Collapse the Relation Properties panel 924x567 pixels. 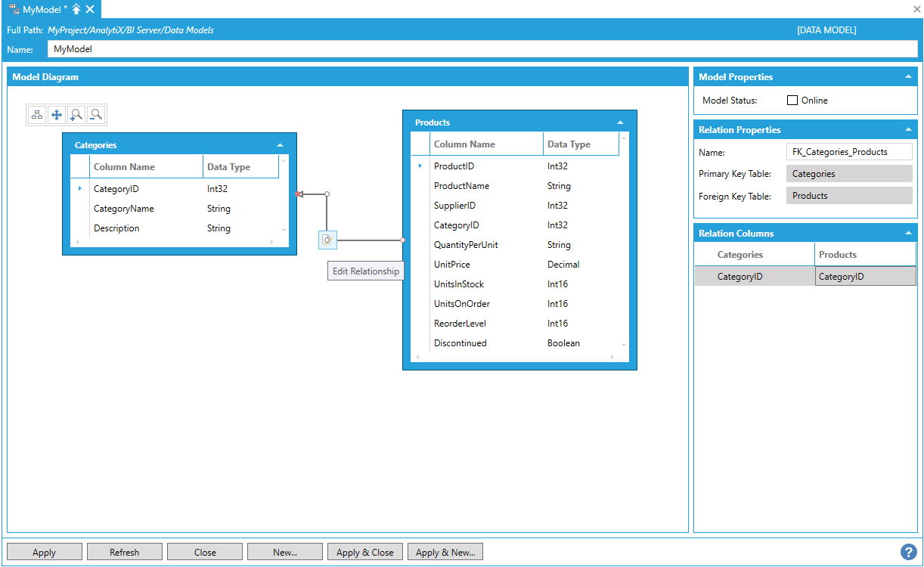pyautogui.click(x=907, y=130)
